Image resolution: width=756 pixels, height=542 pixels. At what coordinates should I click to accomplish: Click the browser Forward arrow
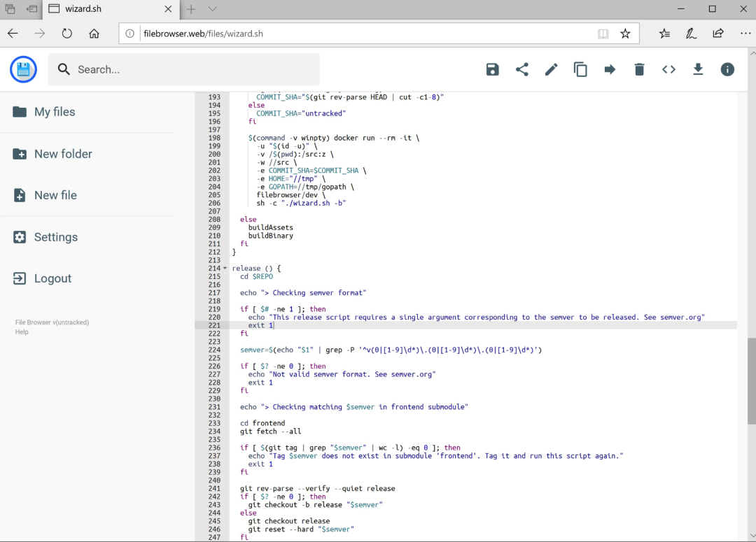tap(40, 34)
